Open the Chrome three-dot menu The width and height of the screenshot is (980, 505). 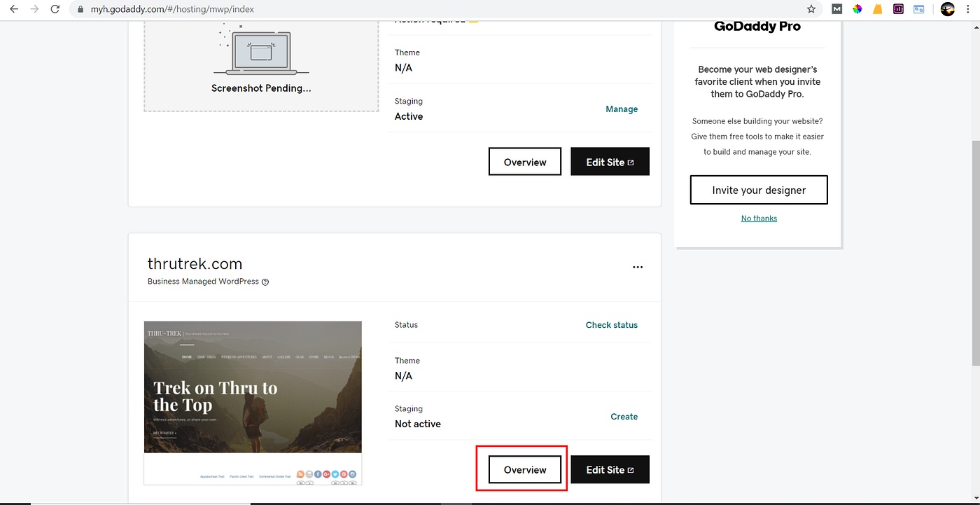969,9
